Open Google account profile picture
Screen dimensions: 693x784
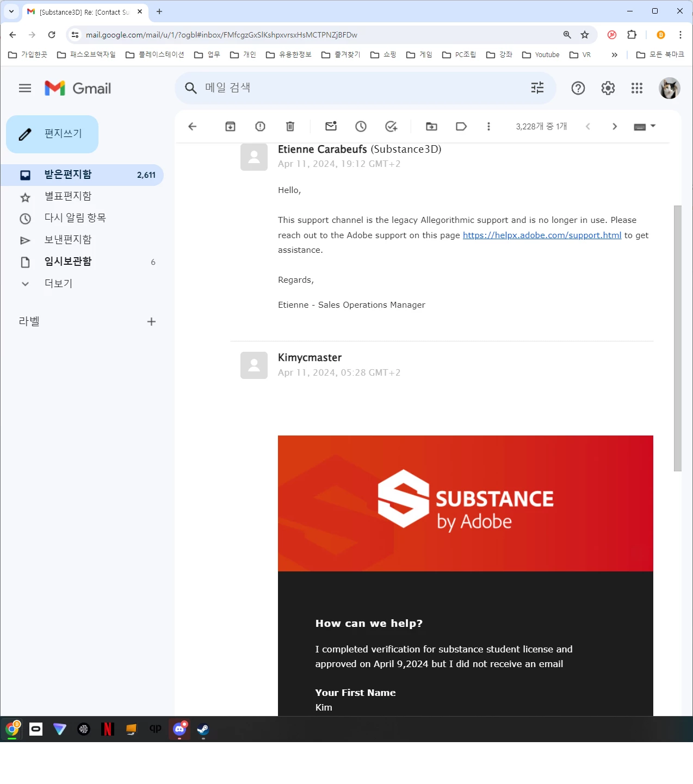tap(670, 88)
